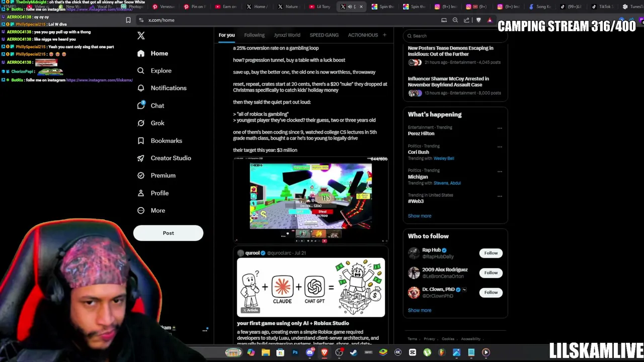This screenshot has width=644, height=362.
Task: Open the Insidious posters news story
Action: pyautogui.click(x=450, y=51)
